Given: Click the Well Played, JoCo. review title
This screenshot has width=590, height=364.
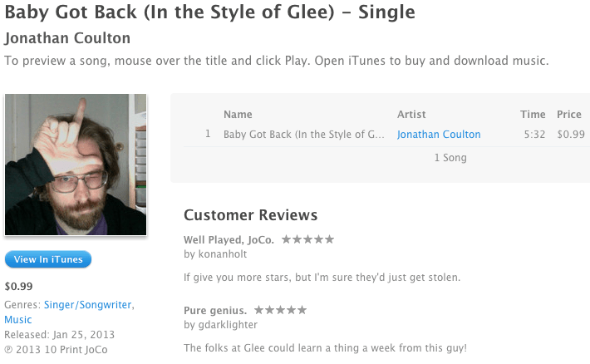Looking at the screenshot, I should [229, 240].
